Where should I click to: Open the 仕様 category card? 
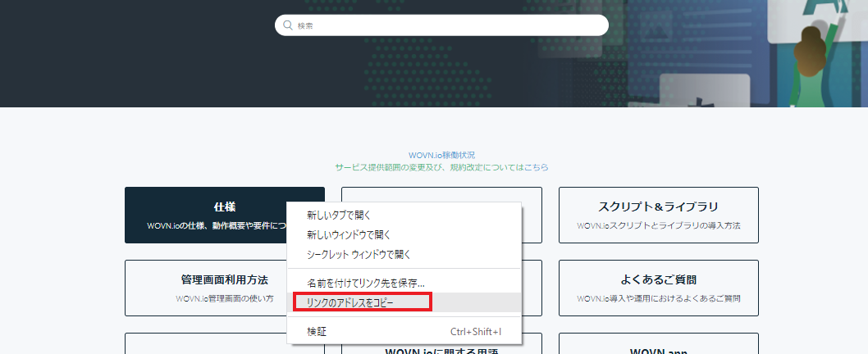tap(205, 215)
